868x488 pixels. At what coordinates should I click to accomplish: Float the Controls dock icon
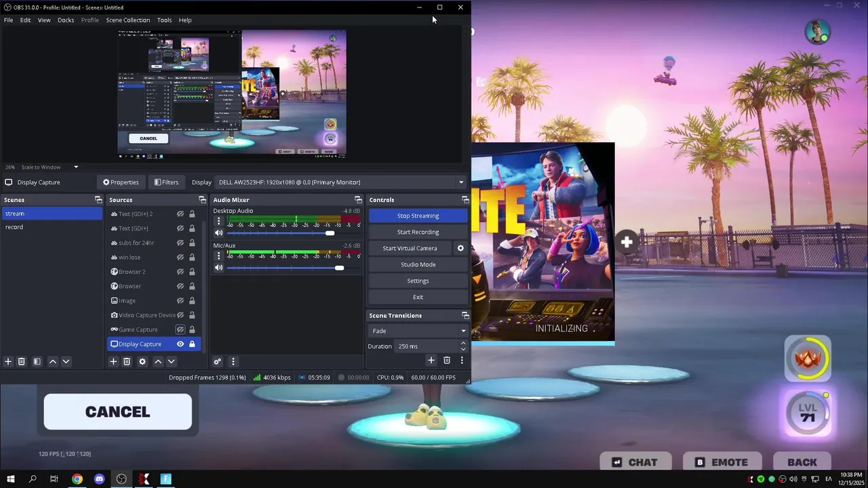pyautogui.click(x=465, y=200)
